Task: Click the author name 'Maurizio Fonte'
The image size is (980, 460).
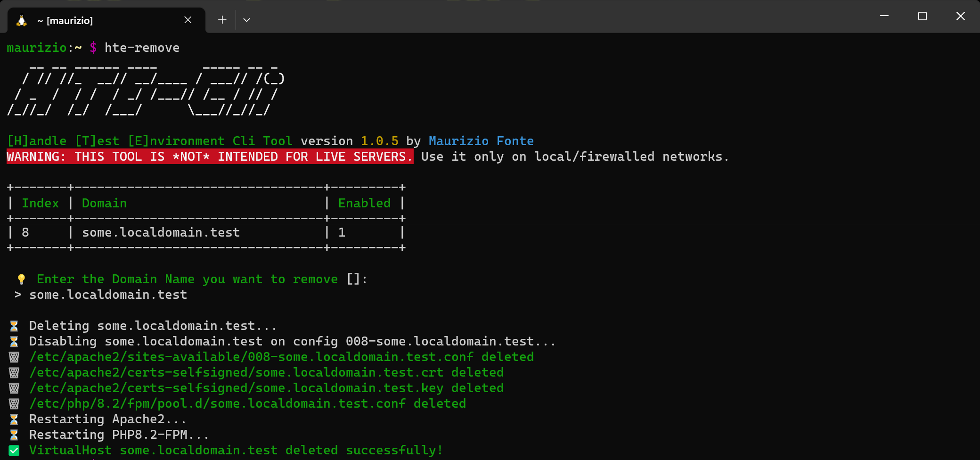Action: 481,141
